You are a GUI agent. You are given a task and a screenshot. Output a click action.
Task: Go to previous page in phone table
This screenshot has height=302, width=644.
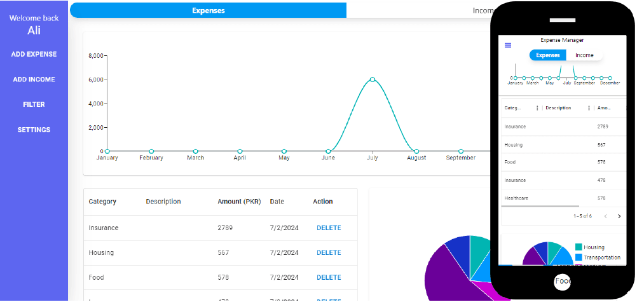coord(605,216)
